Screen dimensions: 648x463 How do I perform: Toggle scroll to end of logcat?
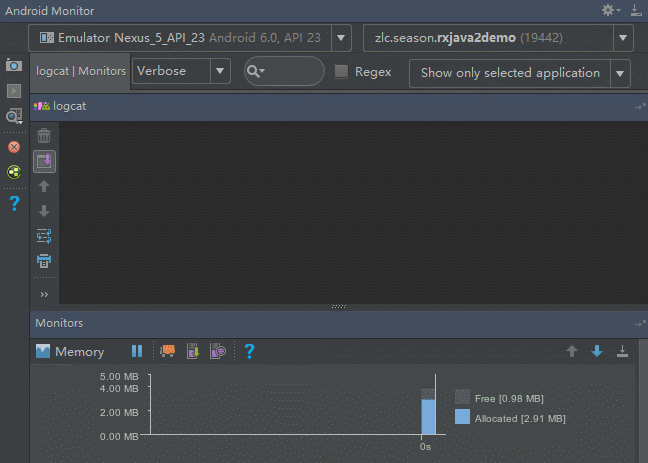44,161
